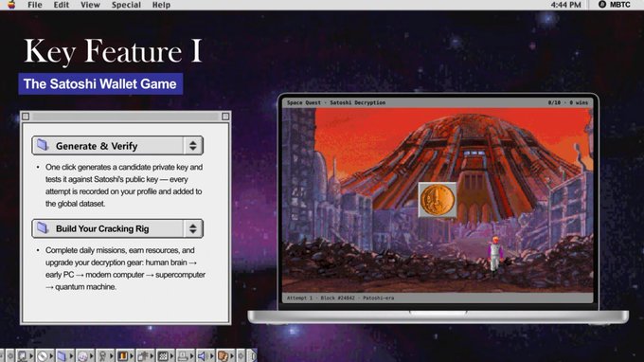Click the folder icon beside Build Your Cracking Rig
The width and height of the screenshot is (644, 362).
(43, 228)
